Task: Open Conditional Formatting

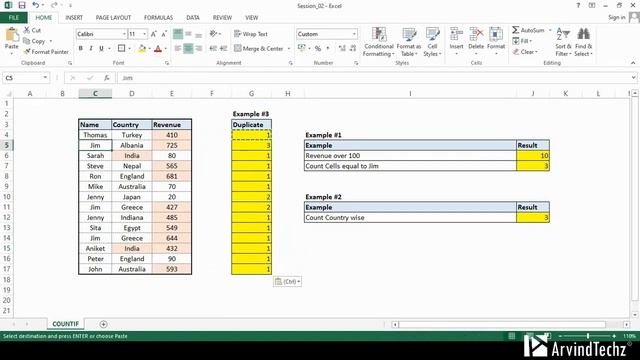Action: tap(379, 42)
